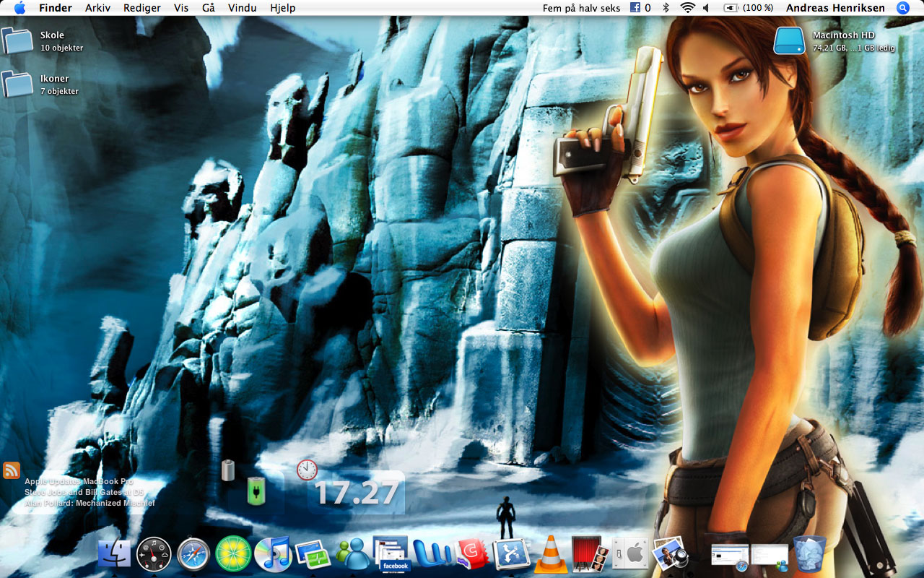The width and height of the screenshot is (924, 578).
Task: Open the Andreas Henriksen user menu
Action: [x=837, y=8]
